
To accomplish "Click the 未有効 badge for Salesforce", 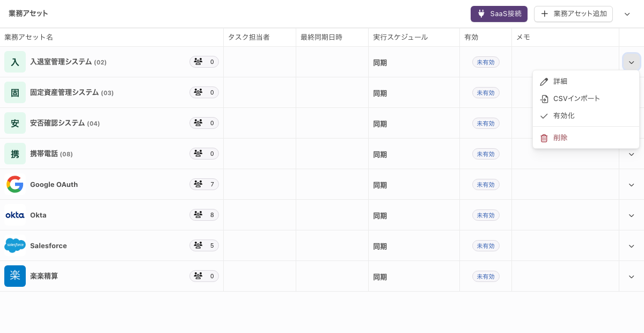I will (x=486, y=246).
